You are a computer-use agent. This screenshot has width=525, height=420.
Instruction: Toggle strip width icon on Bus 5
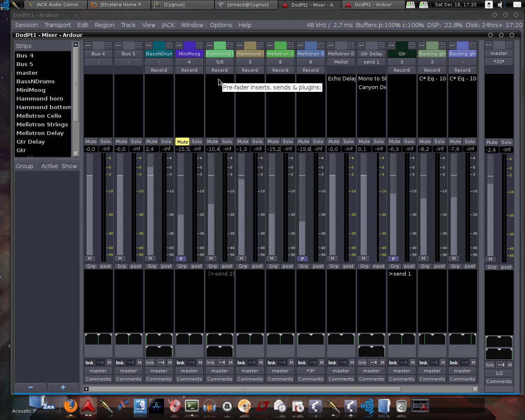tap(119, 45)
